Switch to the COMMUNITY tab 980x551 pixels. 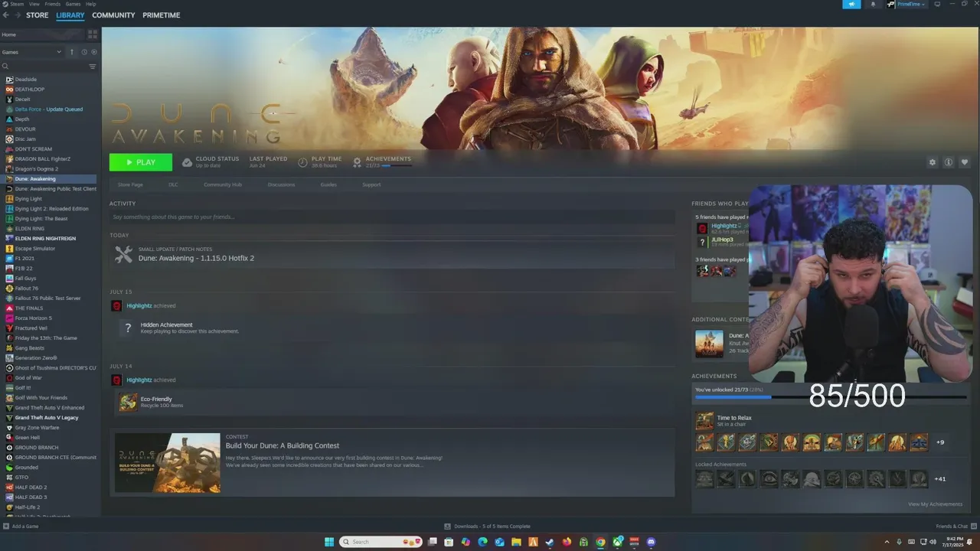[113, 15]
